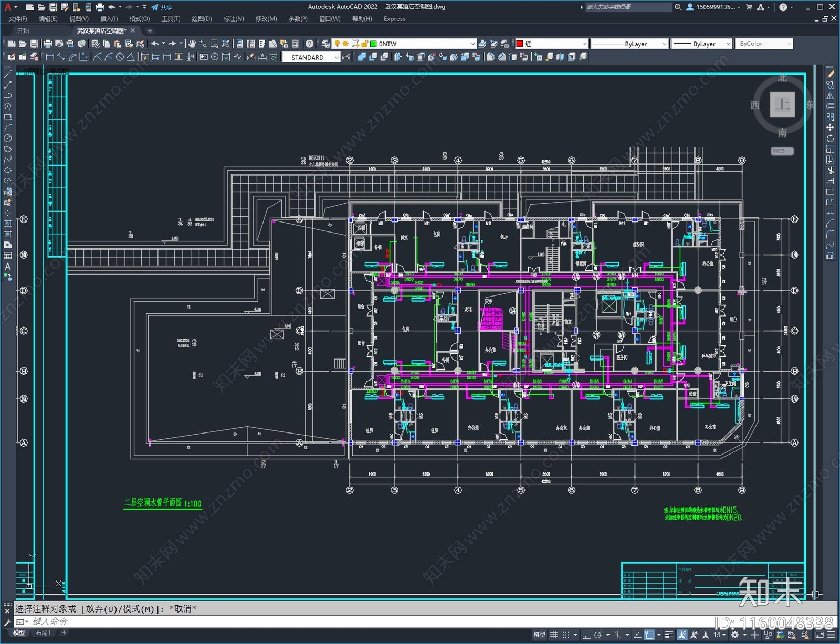Click the Circle draw tool in left toolbar
840x644 pixels.
point(8,138)
